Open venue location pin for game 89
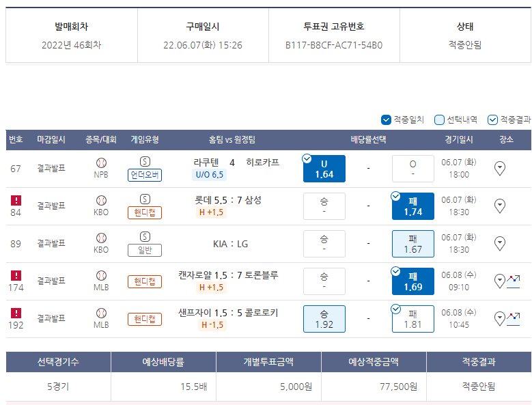 click(500, 244)
